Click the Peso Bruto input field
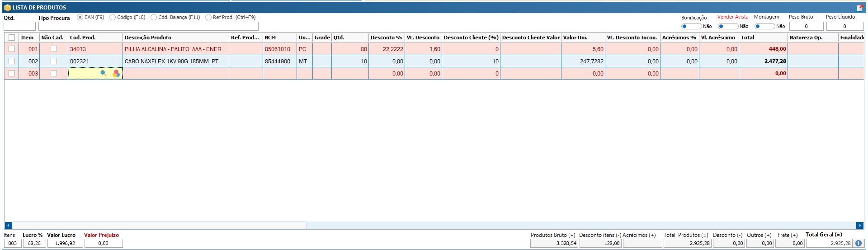 point(806,26)
